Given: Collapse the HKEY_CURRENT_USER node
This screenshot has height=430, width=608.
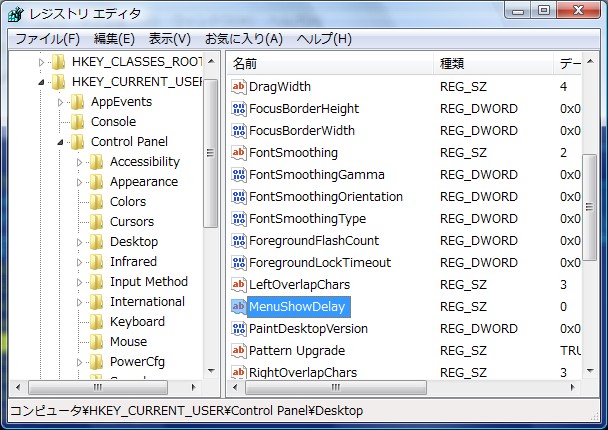Looking at the screenshot, I should click(x=42, y=82).
